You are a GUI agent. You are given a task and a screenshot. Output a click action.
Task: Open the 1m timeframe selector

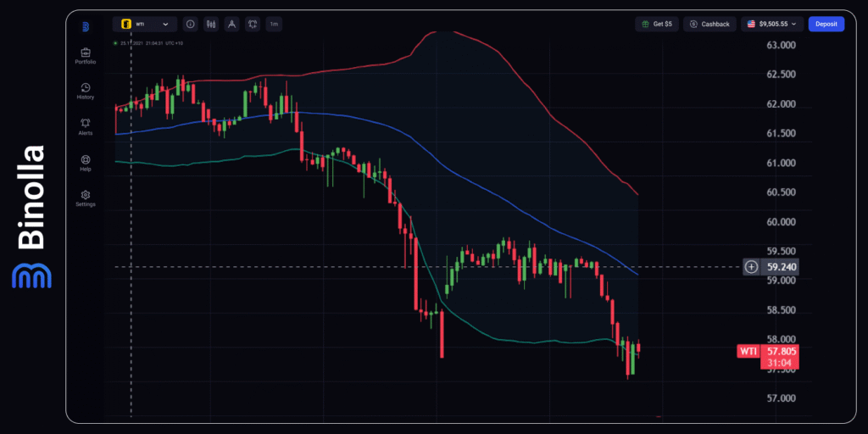point(274,25)
